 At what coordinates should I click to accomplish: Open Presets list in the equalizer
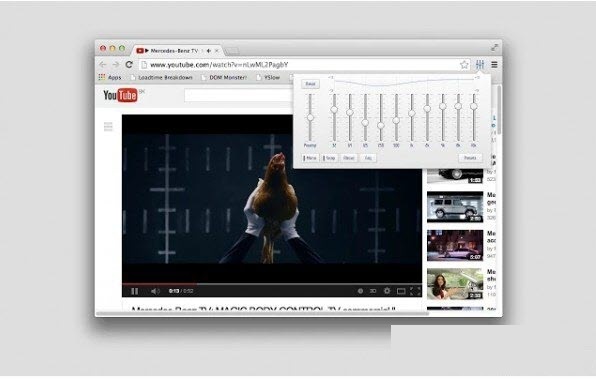[470, 158]
